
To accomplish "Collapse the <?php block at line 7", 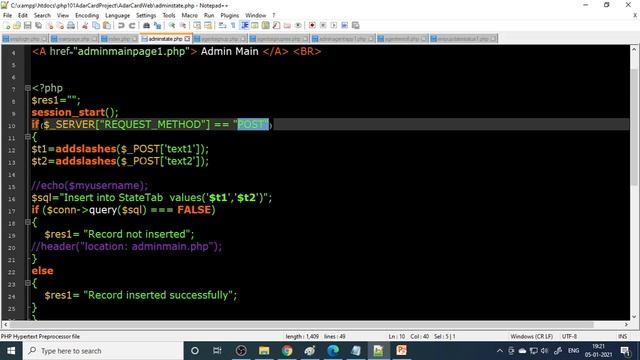I will pos(28,88).
